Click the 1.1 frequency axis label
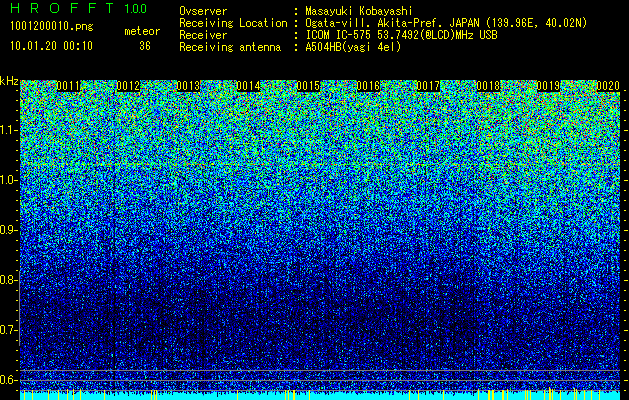 (x=8, y=130)
